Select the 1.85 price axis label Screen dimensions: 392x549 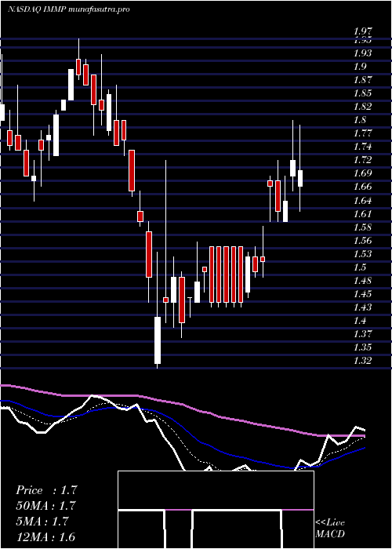(x=362, y=93)
